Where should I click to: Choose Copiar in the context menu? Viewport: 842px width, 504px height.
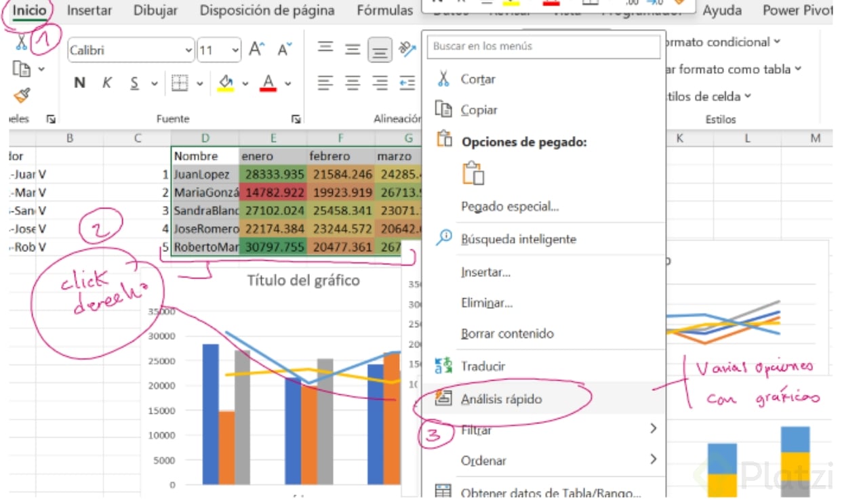click(x=543, y=110)
